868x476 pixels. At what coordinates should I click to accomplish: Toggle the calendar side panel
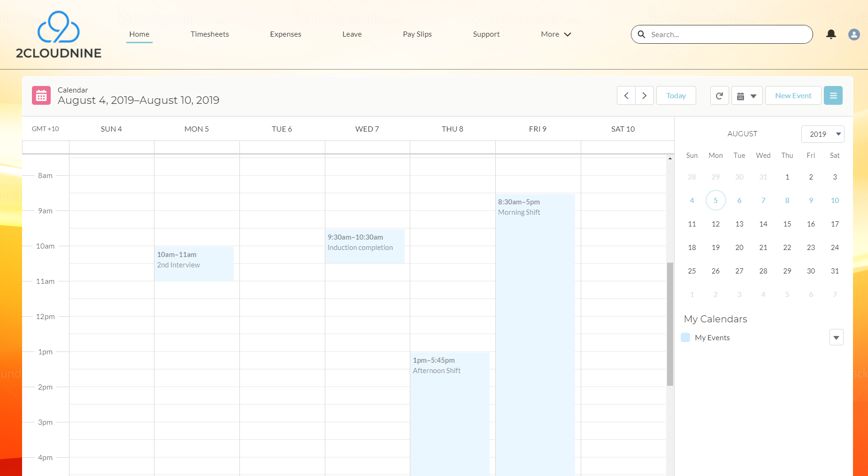833,96
